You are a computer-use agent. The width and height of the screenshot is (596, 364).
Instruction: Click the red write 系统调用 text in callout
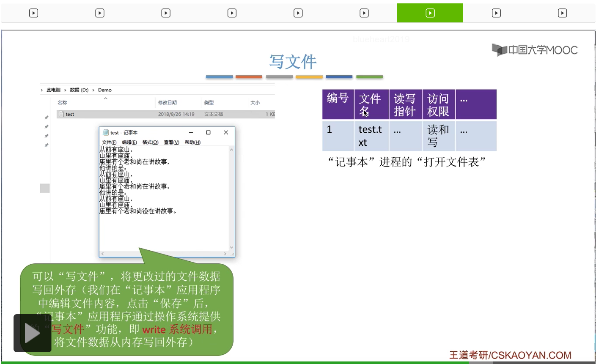tap(177, 329)
